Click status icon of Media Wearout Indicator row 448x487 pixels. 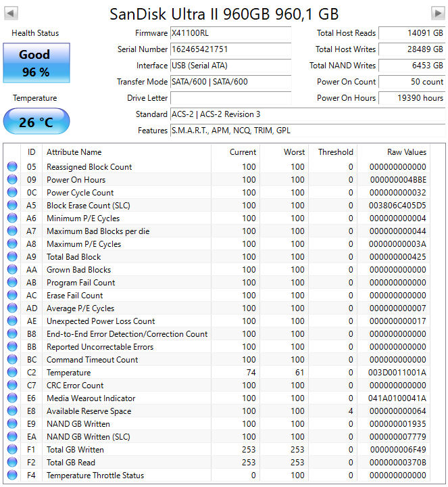(12, 398)
